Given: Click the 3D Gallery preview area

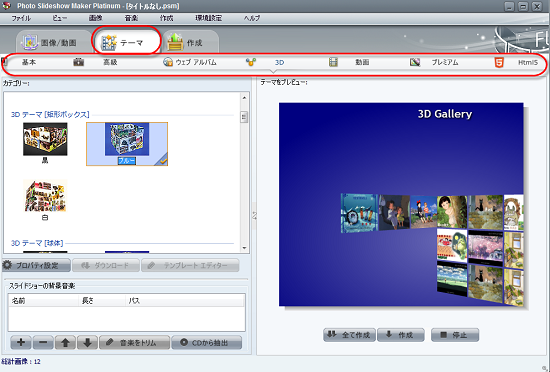Looking at the screenshot, I should [x=401, y=204].
